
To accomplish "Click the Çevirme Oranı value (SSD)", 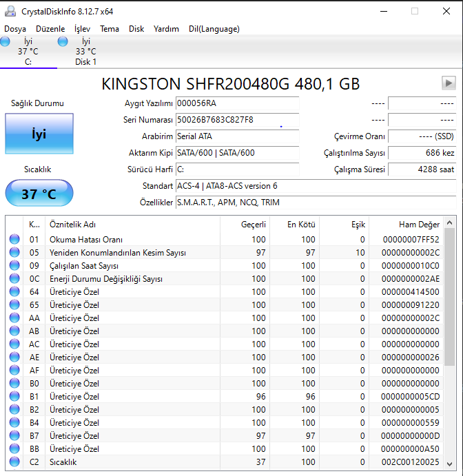I will coord(422,136).
